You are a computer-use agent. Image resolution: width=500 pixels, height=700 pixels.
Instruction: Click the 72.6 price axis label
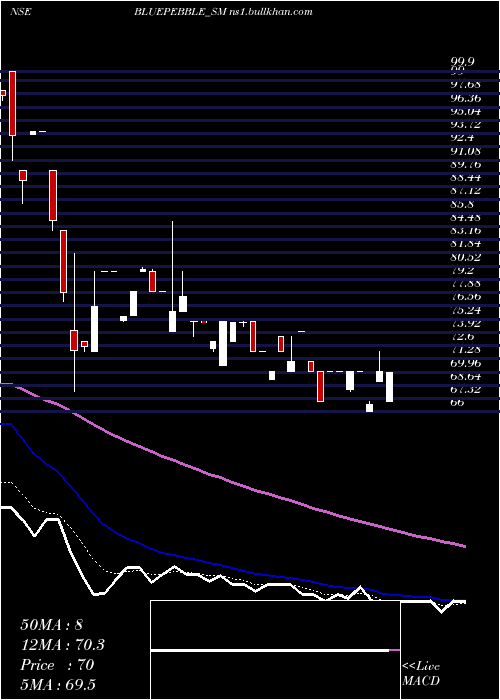point(462,336)
